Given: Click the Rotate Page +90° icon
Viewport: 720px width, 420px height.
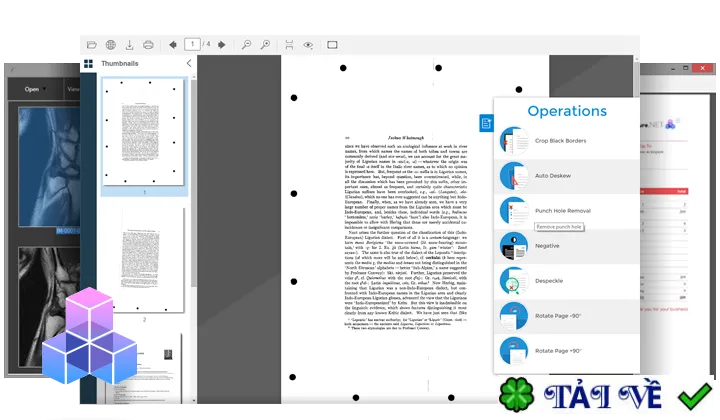Looking at the screenshot, I should tap(514, 351).
